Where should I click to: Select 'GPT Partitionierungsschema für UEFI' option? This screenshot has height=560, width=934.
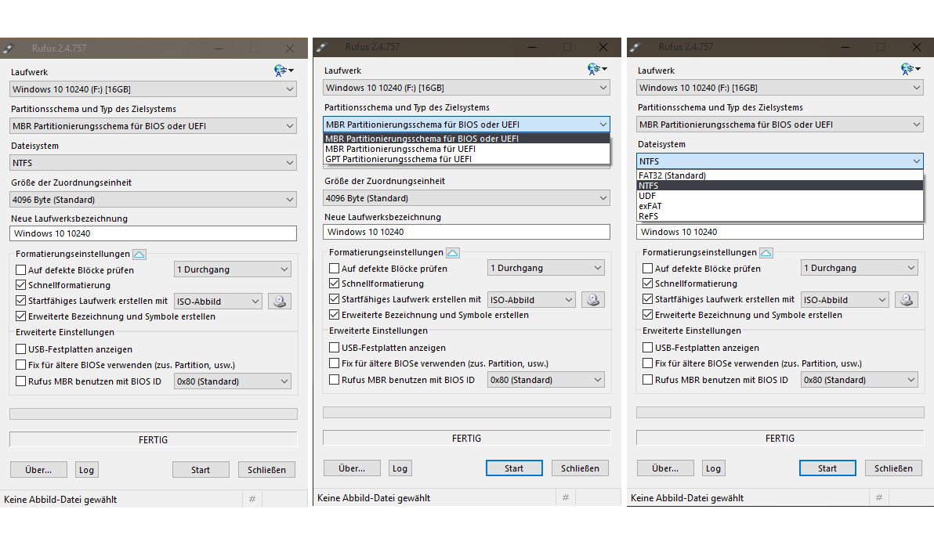[466, 159]
